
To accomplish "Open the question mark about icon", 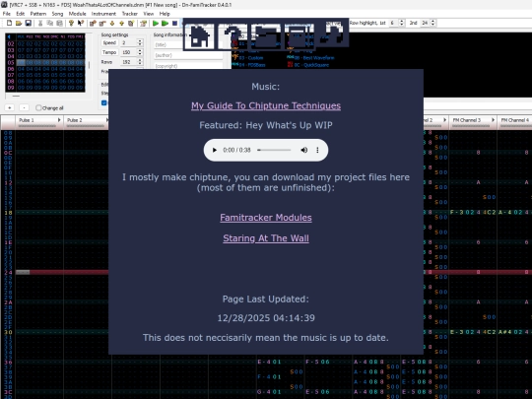I will 233,36.
